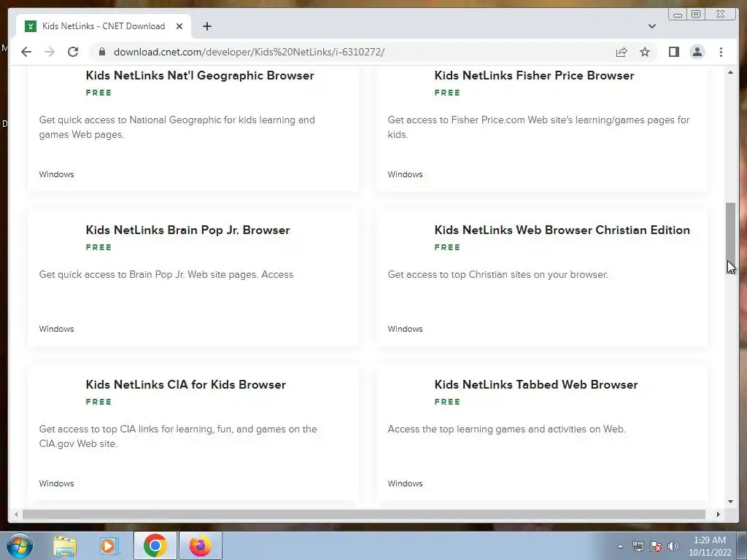Open Kids NetLinks Fisher Price Browser
The width and height of the screenshot is (747, 560).
point(534,75)
